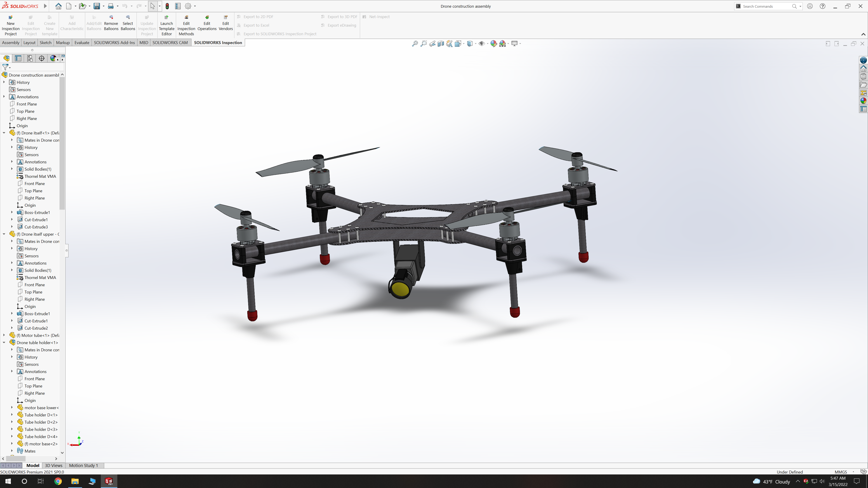868x488 pixels.
Task: Open the Appearances task pane icon
Action: [x=863, y=101]
